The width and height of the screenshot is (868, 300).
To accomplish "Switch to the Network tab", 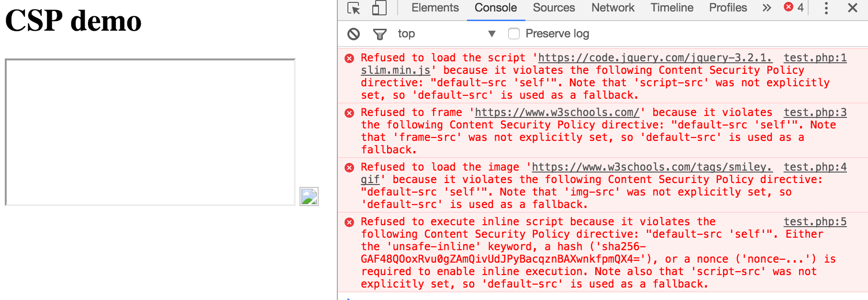I will [x=612, y=8].
